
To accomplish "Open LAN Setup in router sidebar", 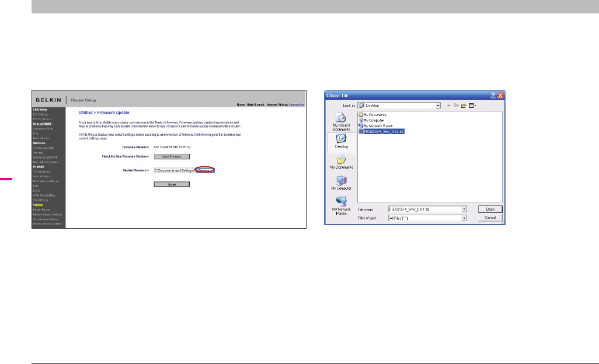I will click(x=40, y=110).
